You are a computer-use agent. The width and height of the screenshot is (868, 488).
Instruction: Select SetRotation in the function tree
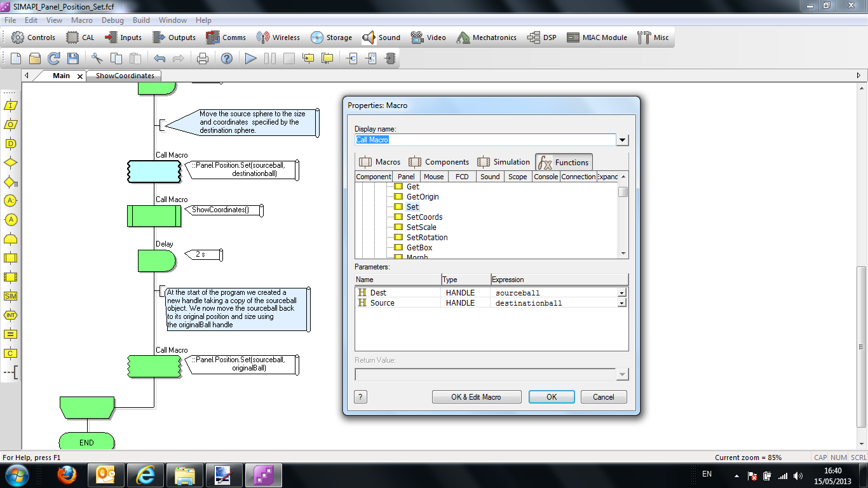[x=427, y=238]
